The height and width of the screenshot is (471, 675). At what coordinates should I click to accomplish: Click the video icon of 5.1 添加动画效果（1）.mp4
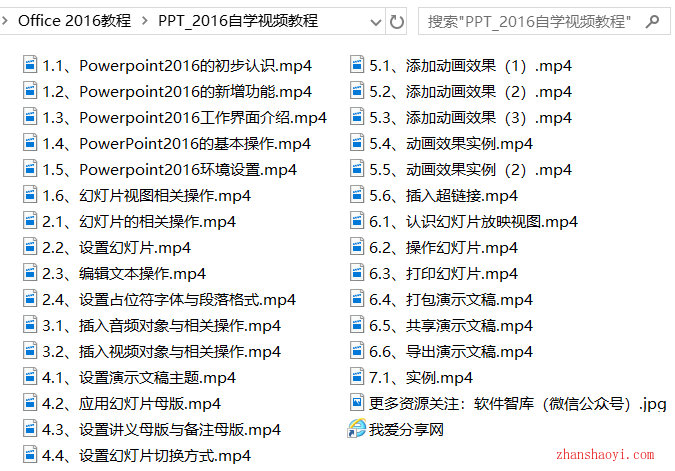tap(357, 65)
